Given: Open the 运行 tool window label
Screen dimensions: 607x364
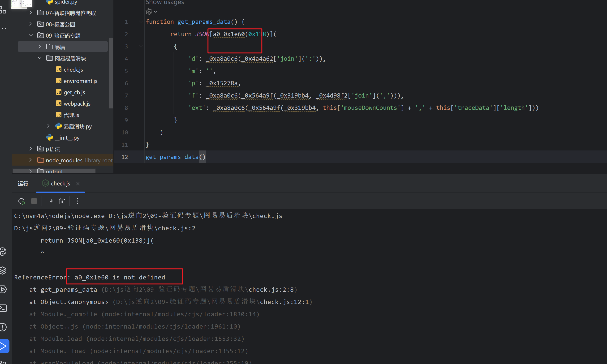Looking at the screenshot, I should tap(23, 184).
